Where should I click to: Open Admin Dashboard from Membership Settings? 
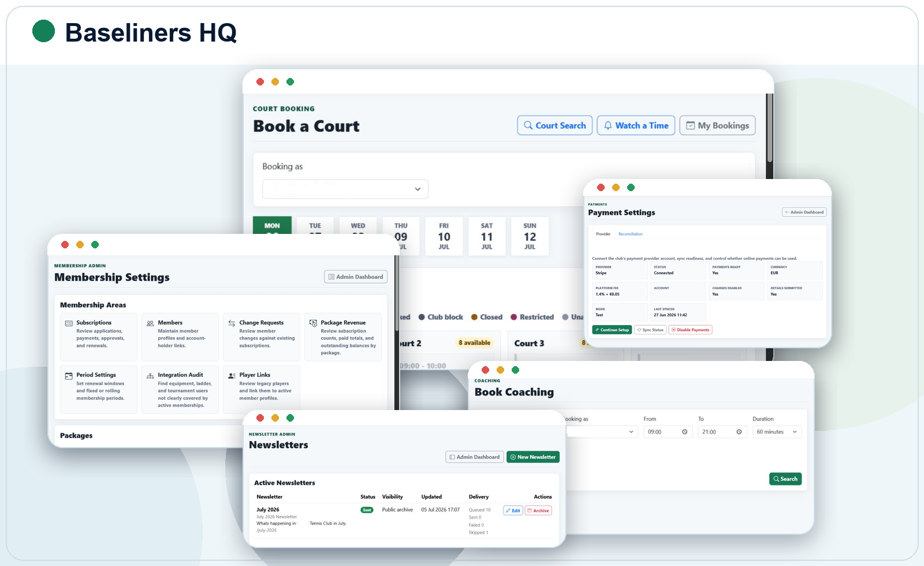[356, 277]
